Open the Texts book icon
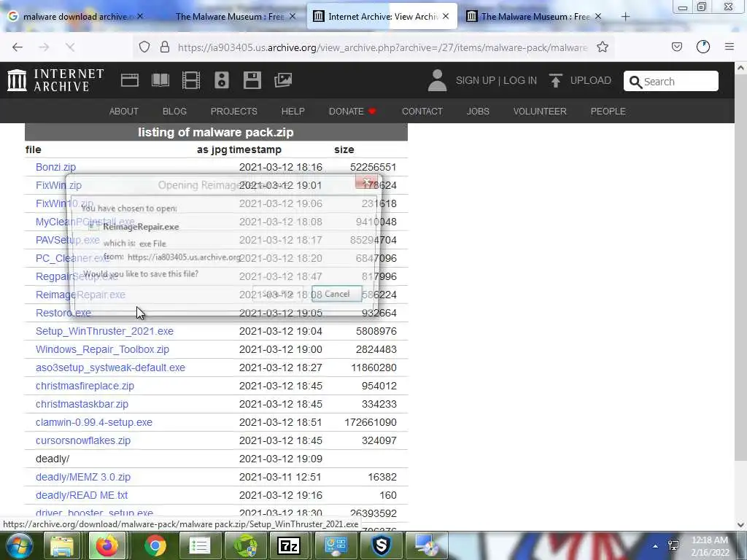Viewport: 747px width, 560px height. click(x=160, y=80)
